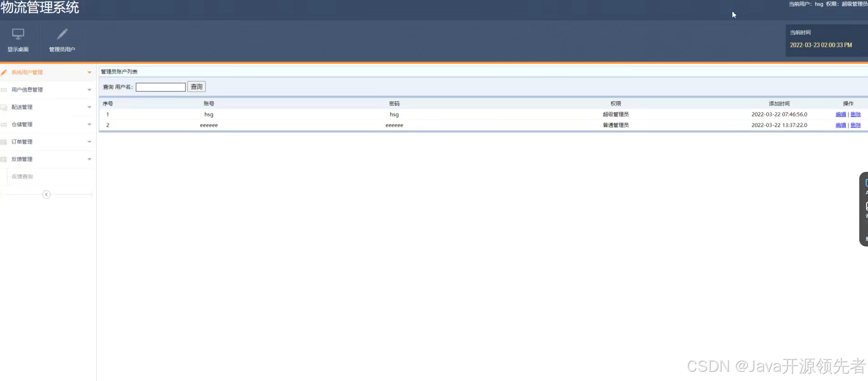This screenshot has height=381, width=868.
Task: Click 删除 link for account eeeeee
Action: (856, 125)
